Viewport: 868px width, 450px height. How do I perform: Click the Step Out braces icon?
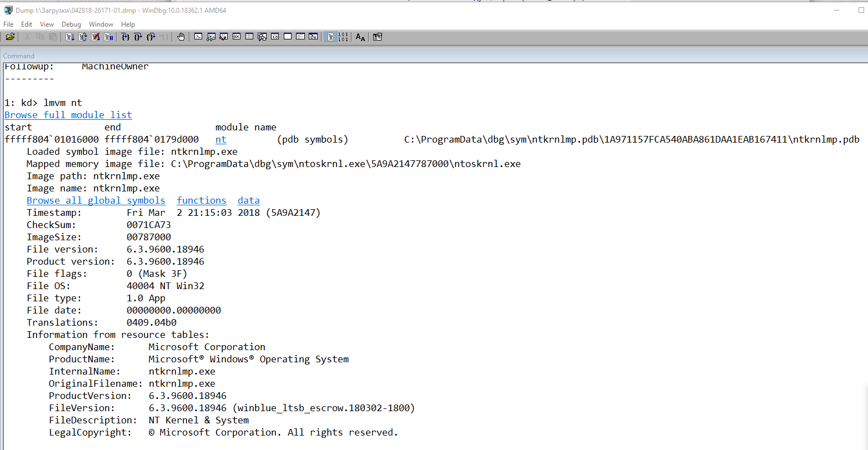pyautogui.click(x=150, y=37)
